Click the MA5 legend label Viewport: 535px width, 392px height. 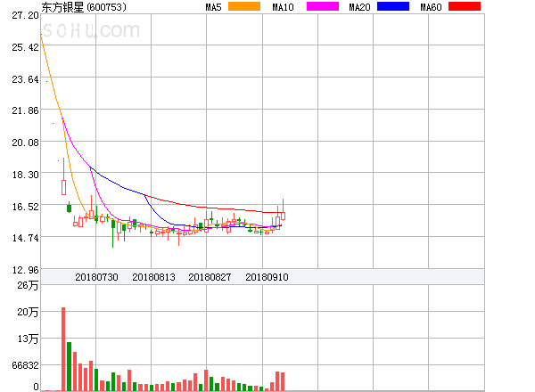tap(213, 7)
